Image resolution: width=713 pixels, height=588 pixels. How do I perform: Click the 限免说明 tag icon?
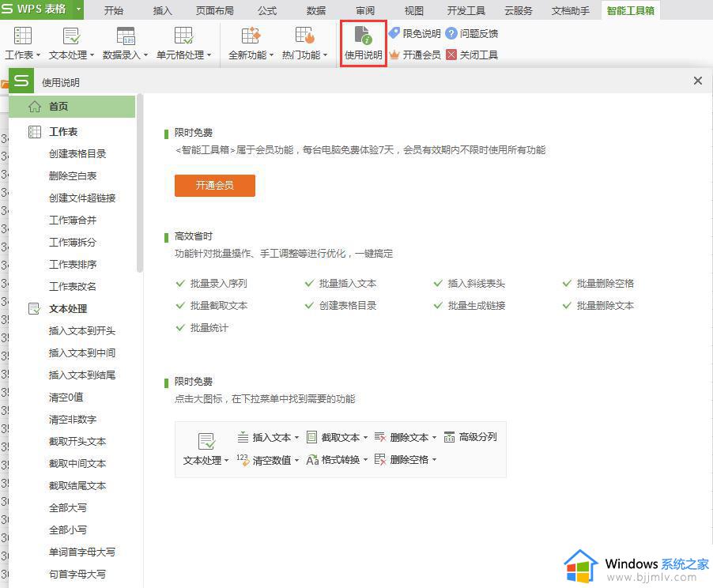pos(394,32)
